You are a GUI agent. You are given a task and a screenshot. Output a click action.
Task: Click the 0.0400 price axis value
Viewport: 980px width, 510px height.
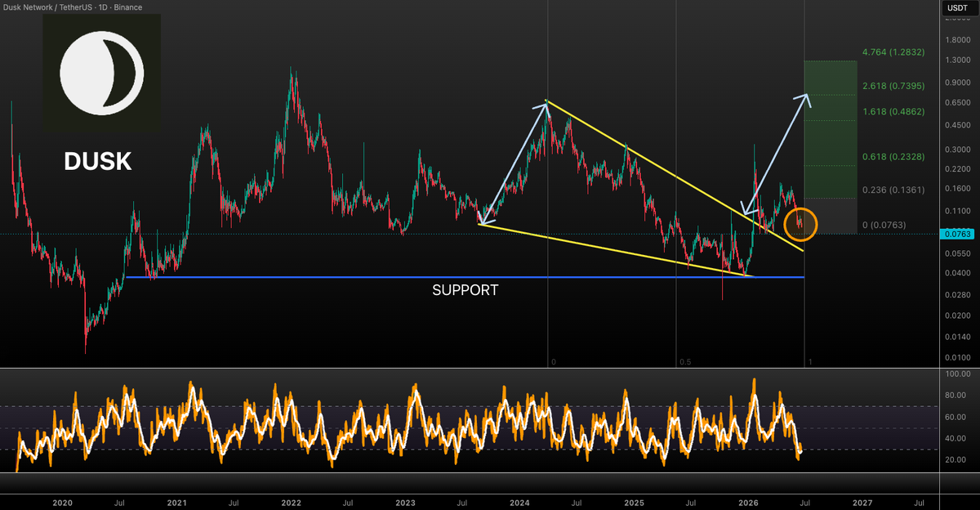pos(957,273)
